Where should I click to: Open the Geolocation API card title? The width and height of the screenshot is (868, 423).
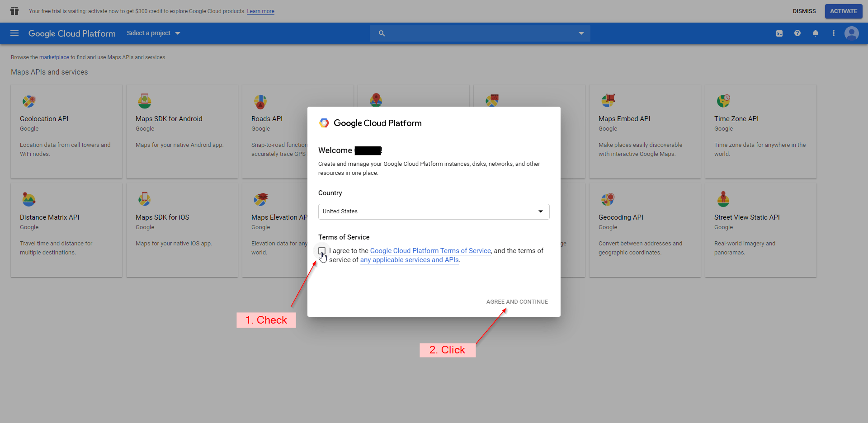[44, 119]
